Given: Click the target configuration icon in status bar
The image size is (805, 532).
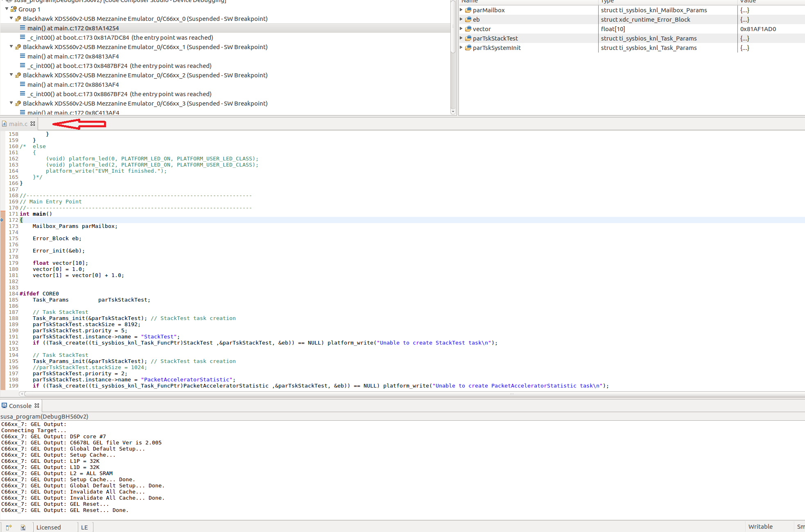Looking at the screenshot, I should [23, 527].
